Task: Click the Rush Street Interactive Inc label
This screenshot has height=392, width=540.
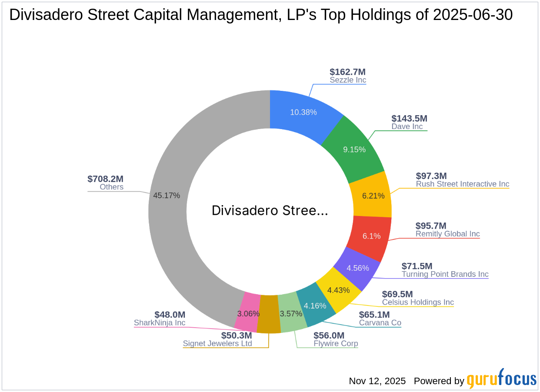Action: pos(462,184)
